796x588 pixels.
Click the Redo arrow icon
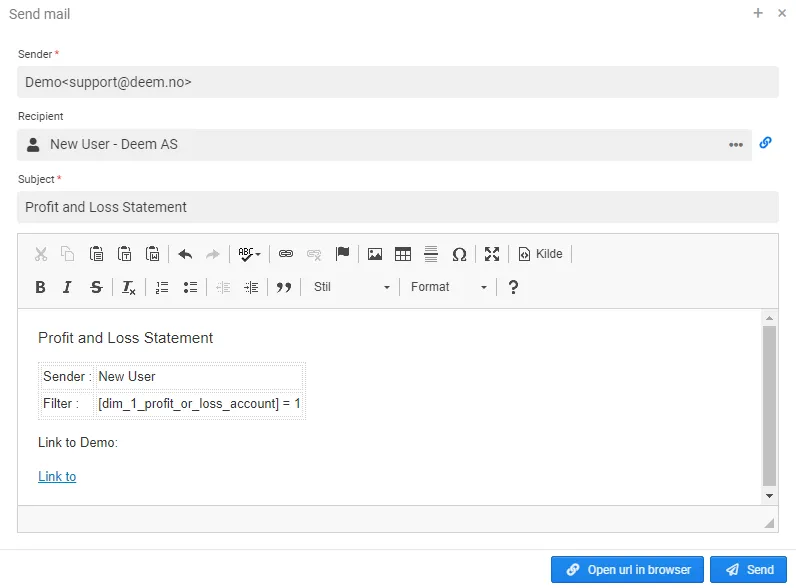213,254
